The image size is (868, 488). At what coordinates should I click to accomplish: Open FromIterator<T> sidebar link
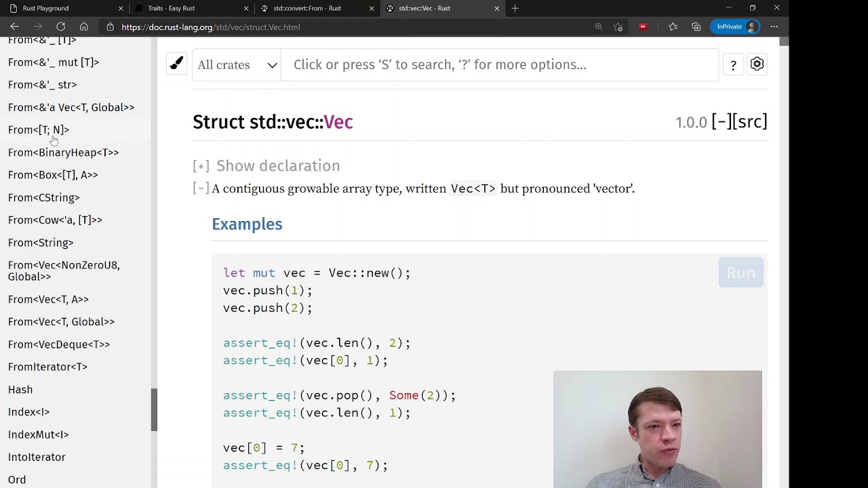pos(47,367)
